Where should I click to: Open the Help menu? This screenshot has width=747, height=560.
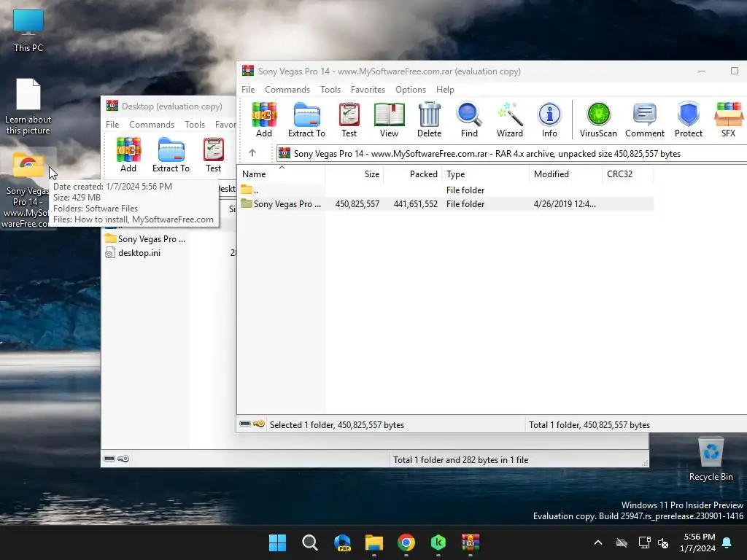pos(445,90)
